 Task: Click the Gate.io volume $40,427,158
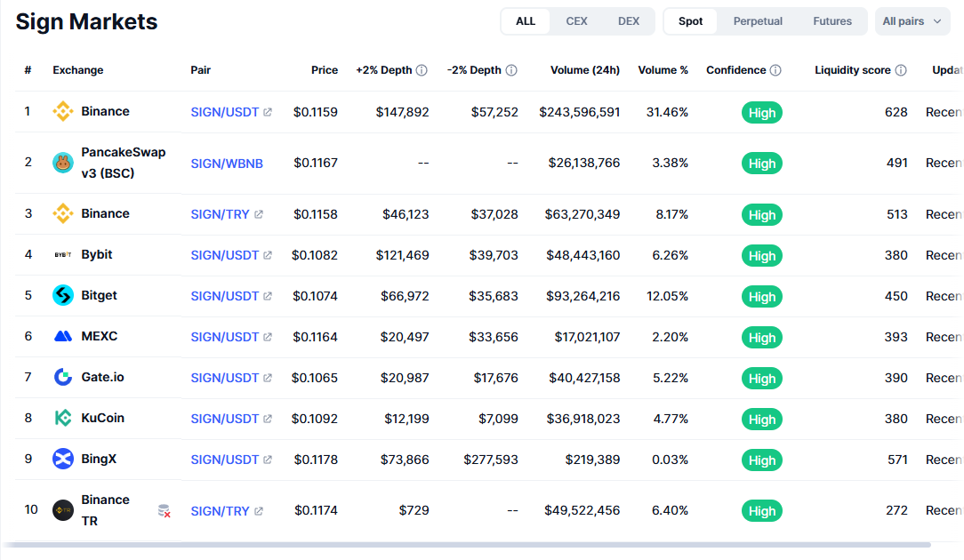point(584,378)
